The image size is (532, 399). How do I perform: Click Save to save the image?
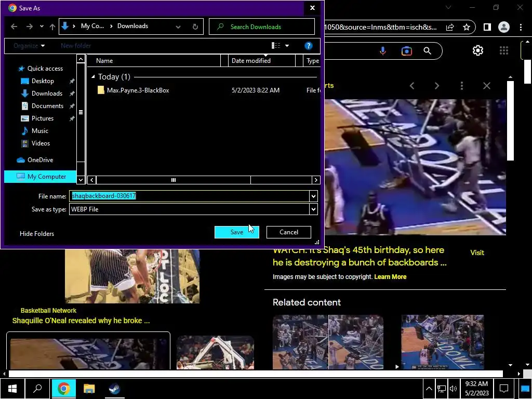click(x=237, y=232)
